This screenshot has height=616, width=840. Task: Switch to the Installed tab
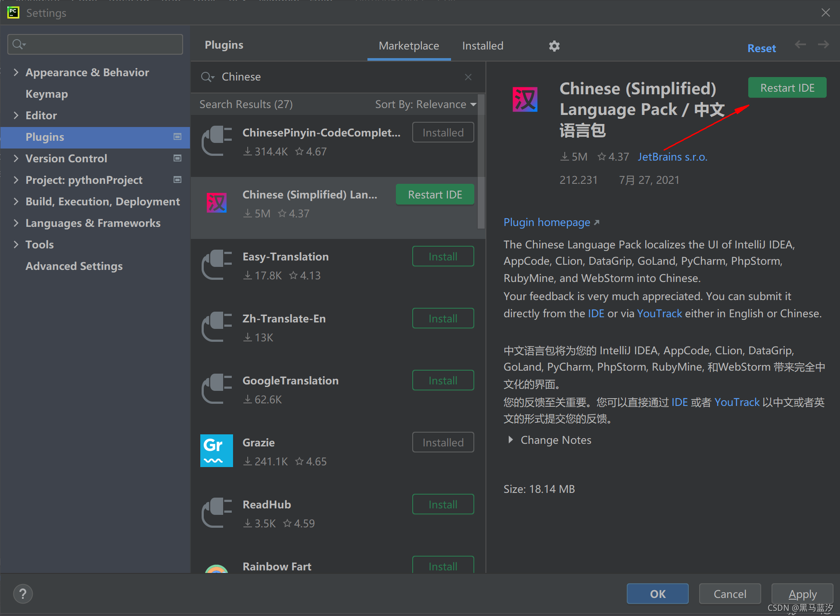482,46
